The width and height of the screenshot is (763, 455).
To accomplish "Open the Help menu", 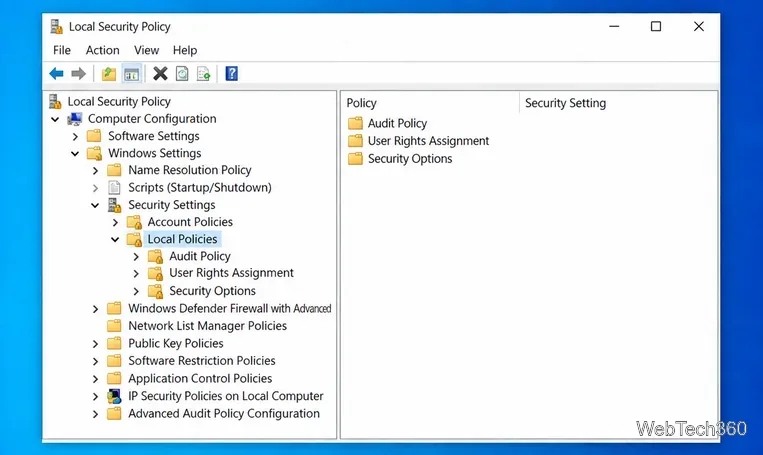I will tap(185, 50).
